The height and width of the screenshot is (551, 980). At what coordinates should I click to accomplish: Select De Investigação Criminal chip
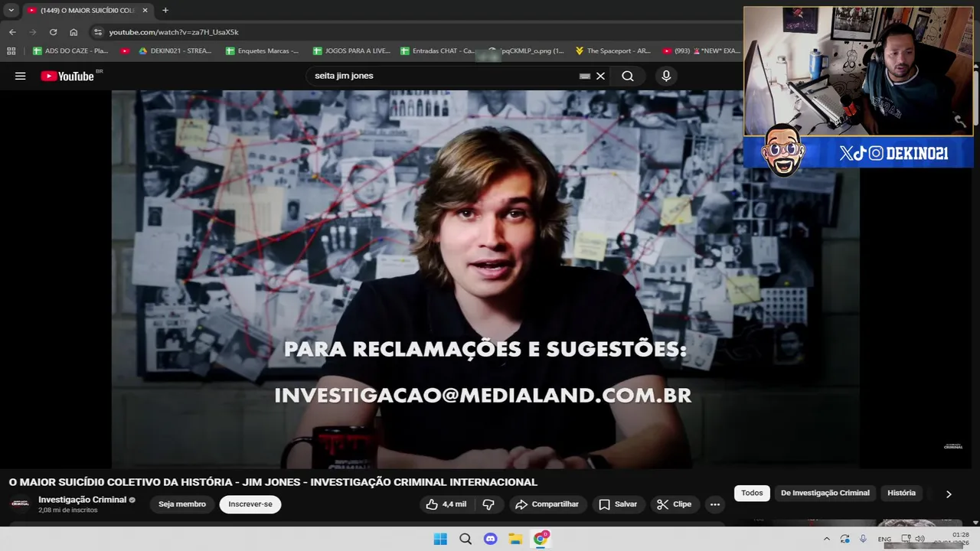tap(825, 493)
